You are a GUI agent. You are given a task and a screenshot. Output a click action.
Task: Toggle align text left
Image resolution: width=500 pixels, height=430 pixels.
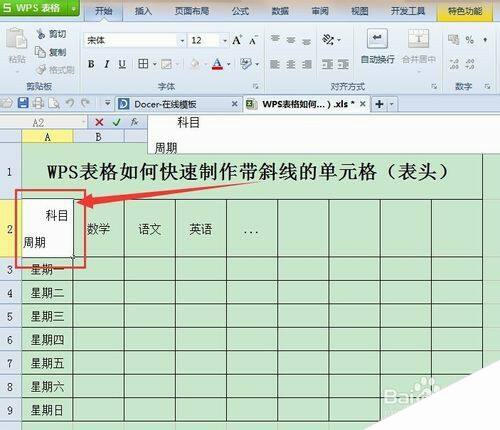click(275, 64)
